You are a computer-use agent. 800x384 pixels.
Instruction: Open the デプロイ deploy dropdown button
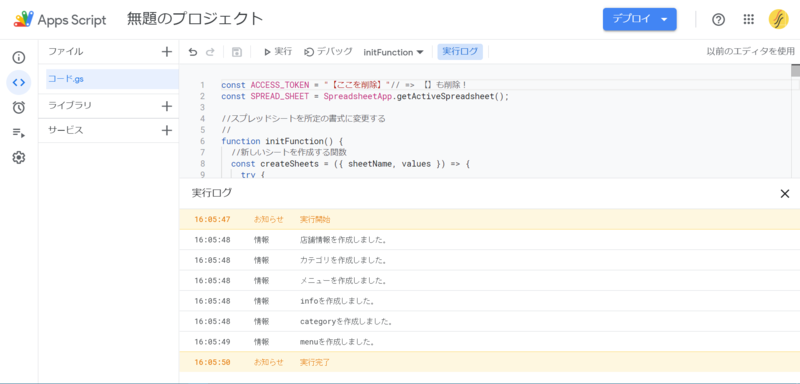pos(640,19)
